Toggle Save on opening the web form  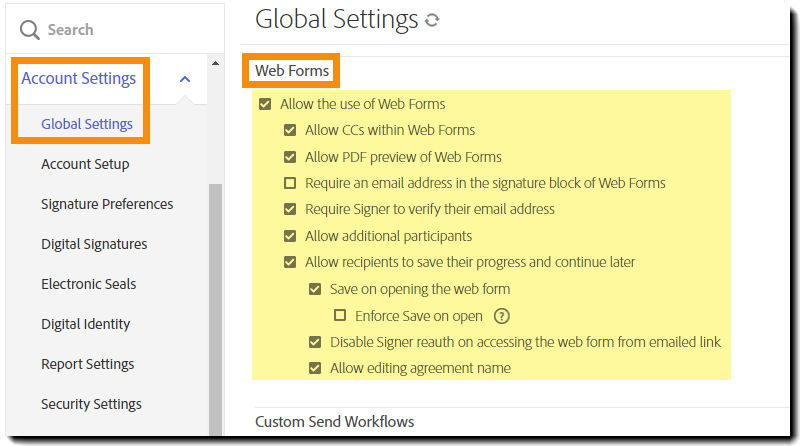click(x=315, y=289)
